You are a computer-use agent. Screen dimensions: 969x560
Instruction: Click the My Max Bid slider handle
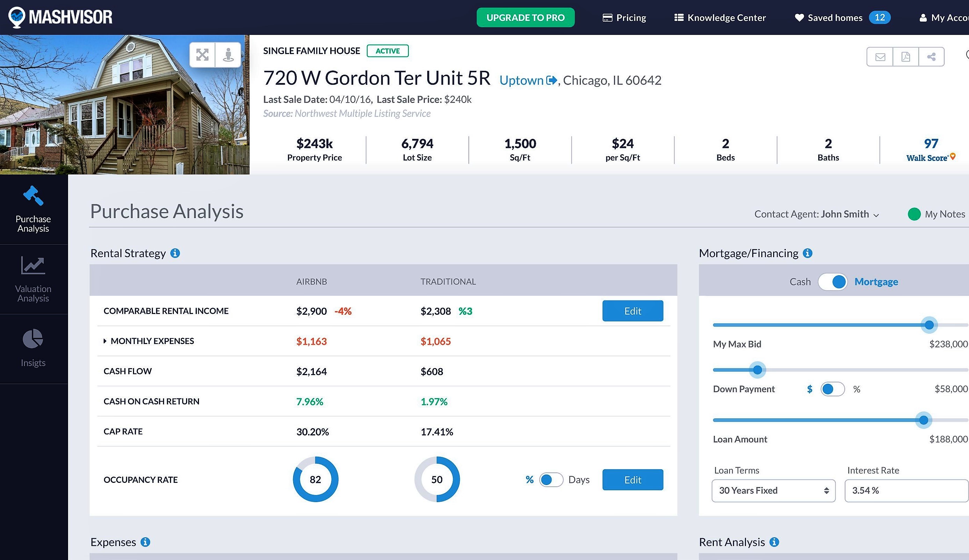tap(929, 325)
